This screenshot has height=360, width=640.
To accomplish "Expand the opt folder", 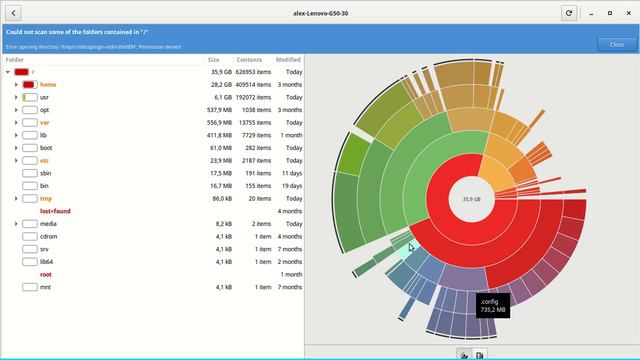I will tap(16, 110).
